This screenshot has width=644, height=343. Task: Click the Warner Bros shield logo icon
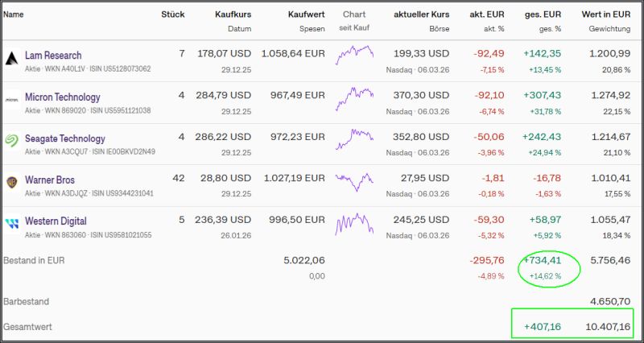point(12,183)
